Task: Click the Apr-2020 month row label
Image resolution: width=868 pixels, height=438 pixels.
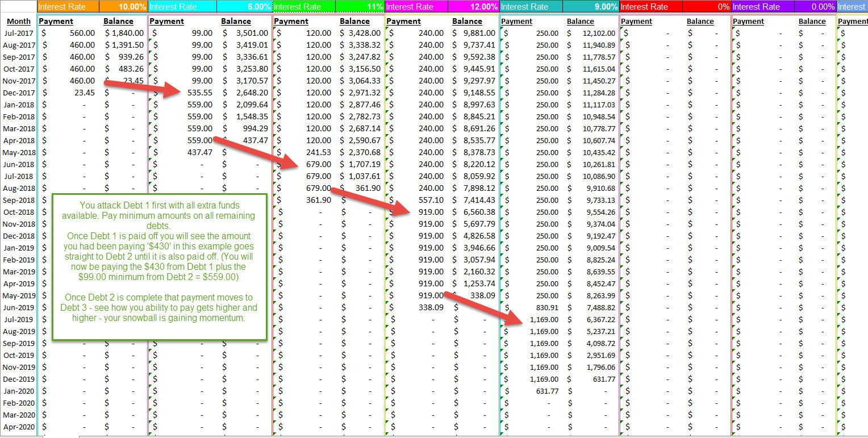Action: pos(19,427)
